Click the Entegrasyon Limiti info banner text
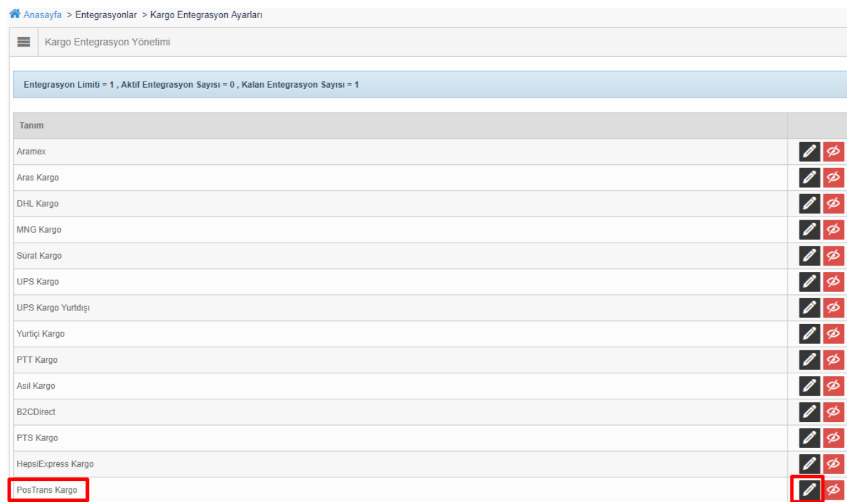Viewport: 847px width, 504px height. [191, 85]
